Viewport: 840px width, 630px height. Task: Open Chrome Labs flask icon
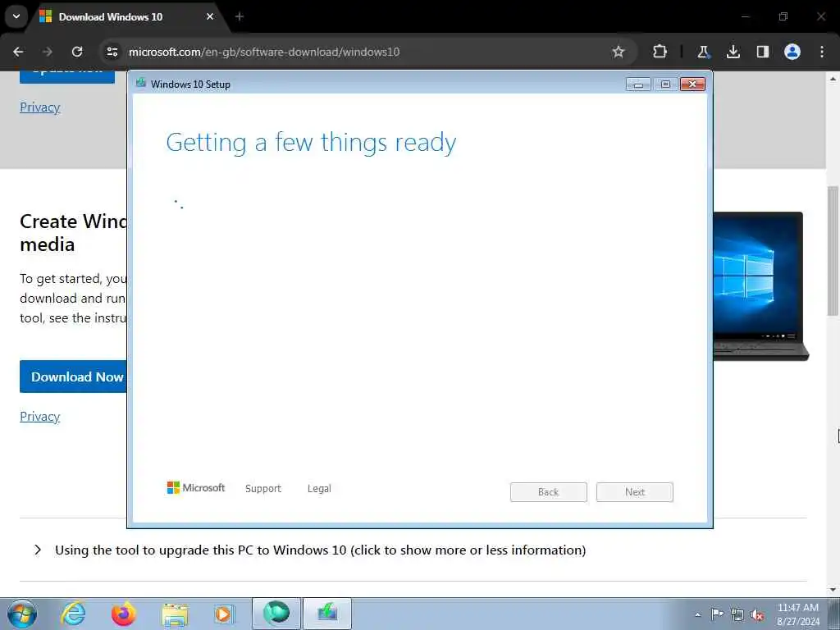[703, 52]
